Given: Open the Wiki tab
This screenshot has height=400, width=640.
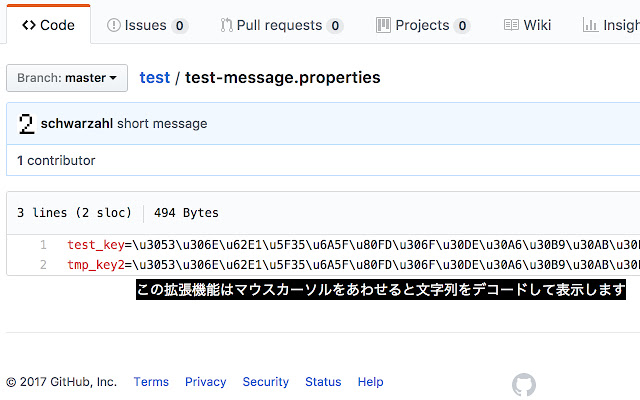Looking at the screenshot, I should tap(527, 25).
